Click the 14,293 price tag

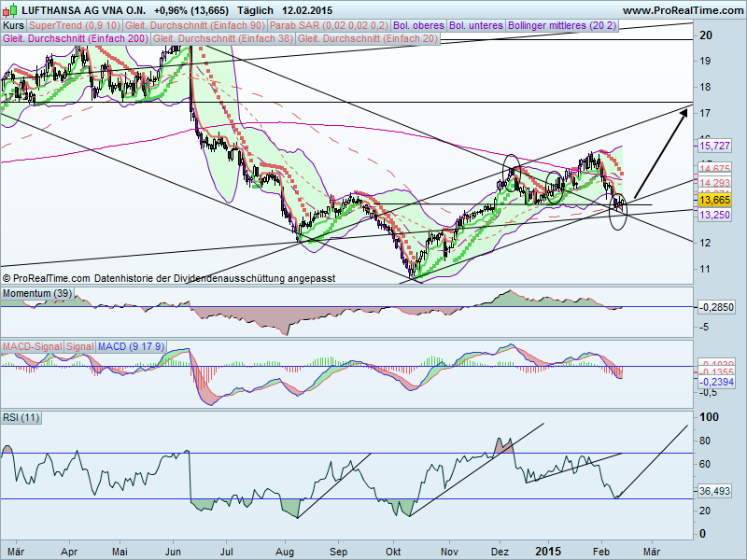(714, 183)
